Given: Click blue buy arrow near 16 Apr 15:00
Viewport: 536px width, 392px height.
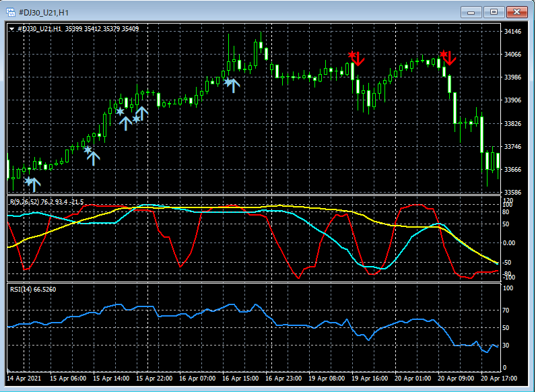Looking at the screenshot, I should [234, 85].
